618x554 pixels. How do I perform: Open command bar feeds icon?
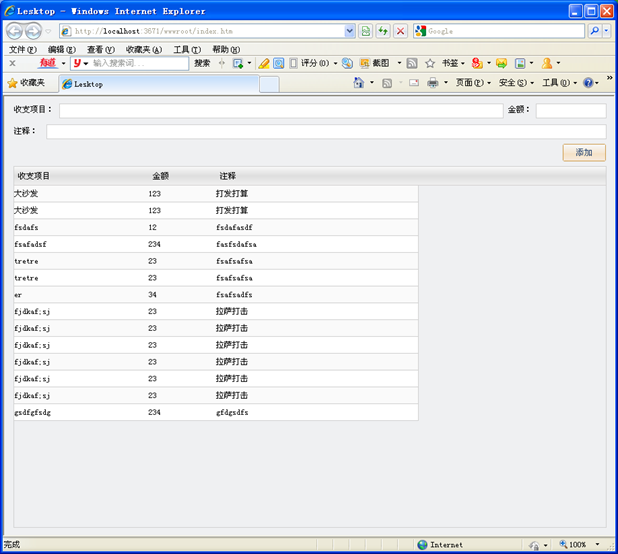387,83
